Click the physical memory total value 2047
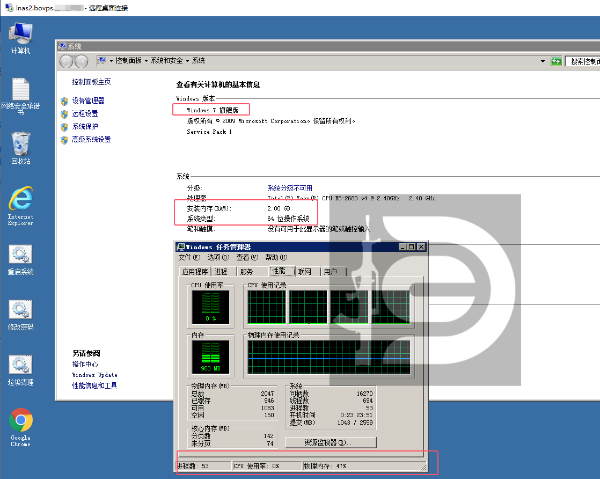 coord(268,394)
